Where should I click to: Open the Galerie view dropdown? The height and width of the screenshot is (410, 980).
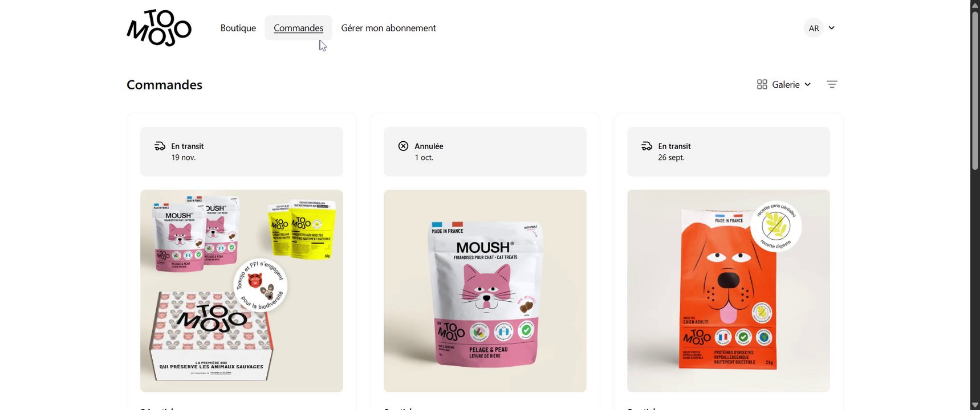[784, 84]
